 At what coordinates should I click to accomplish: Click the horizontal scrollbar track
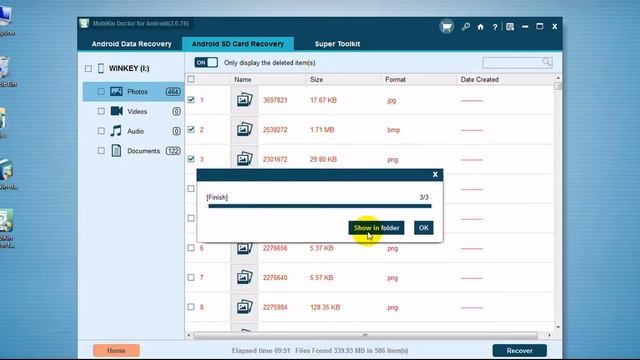365,335
